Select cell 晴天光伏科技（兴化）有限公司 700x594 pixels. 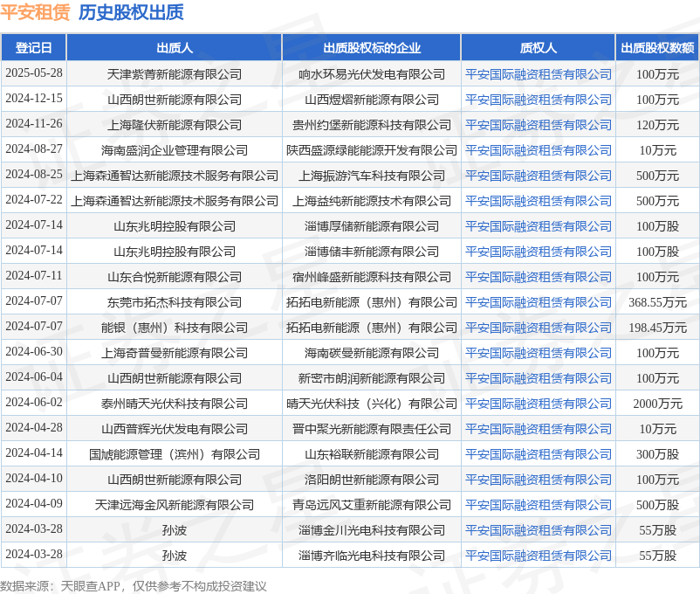(x=372, y=404)
